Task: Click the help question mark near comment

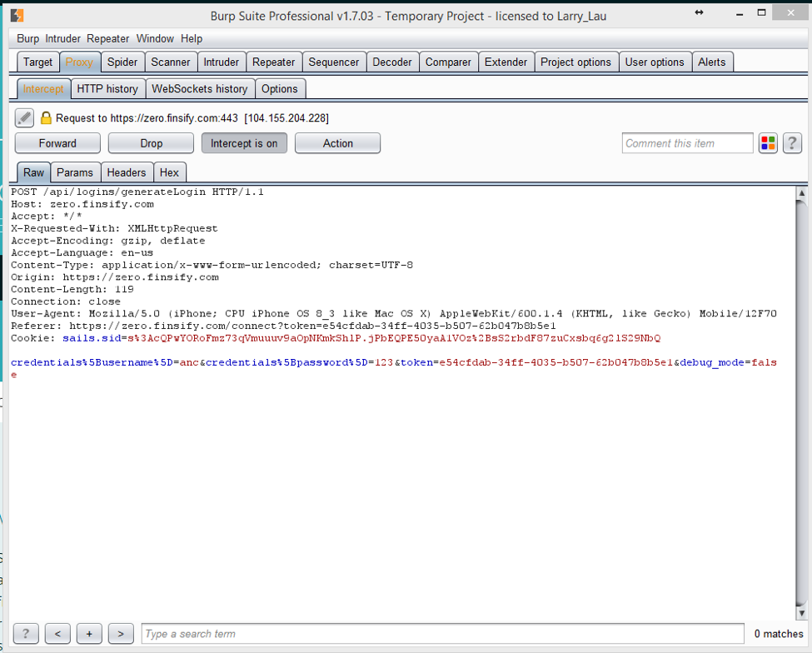Action: coord(792,143)
